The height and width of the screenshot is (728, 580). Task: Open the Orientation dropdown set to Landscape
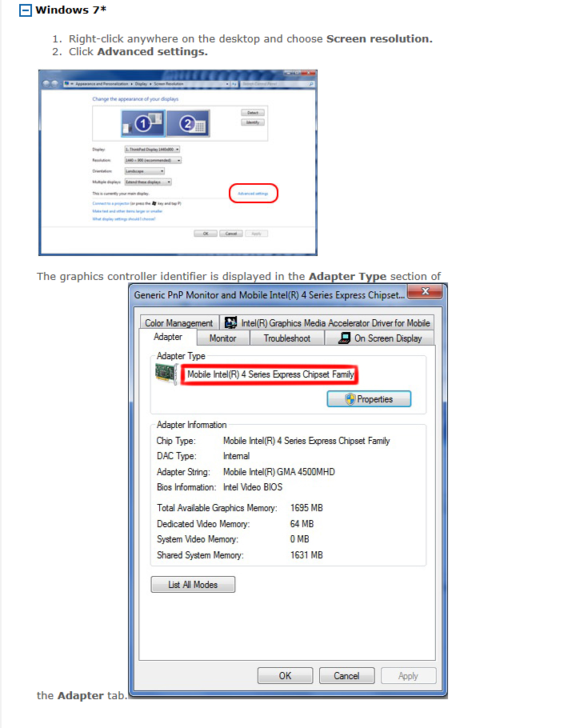(x=145, y=171)
